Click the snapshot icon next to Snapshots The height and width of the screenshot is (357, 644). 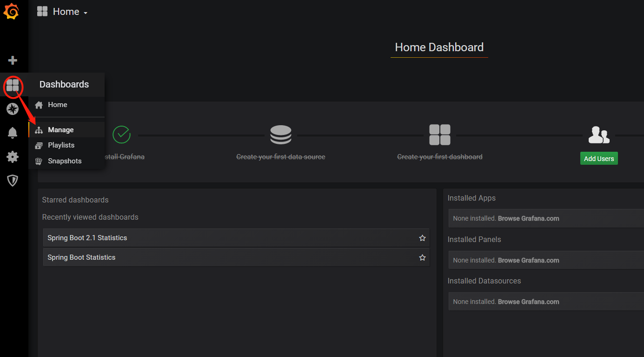pyautogui.click(x=39, y=162)
